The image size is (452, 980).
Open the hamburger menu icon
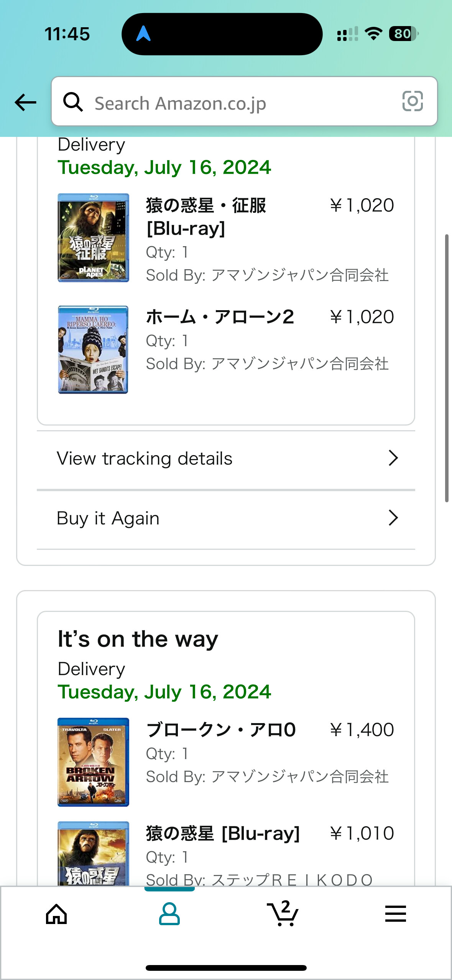click(395, 914)
